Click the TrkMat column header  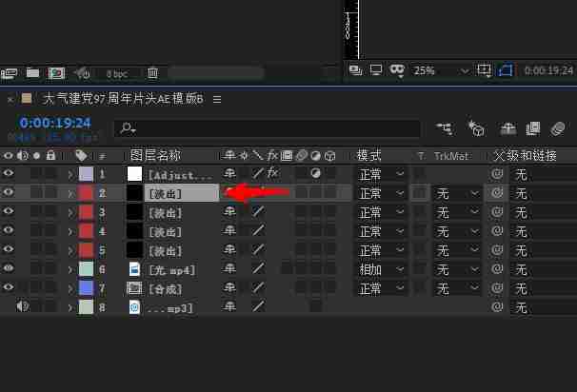click(450, 156)
